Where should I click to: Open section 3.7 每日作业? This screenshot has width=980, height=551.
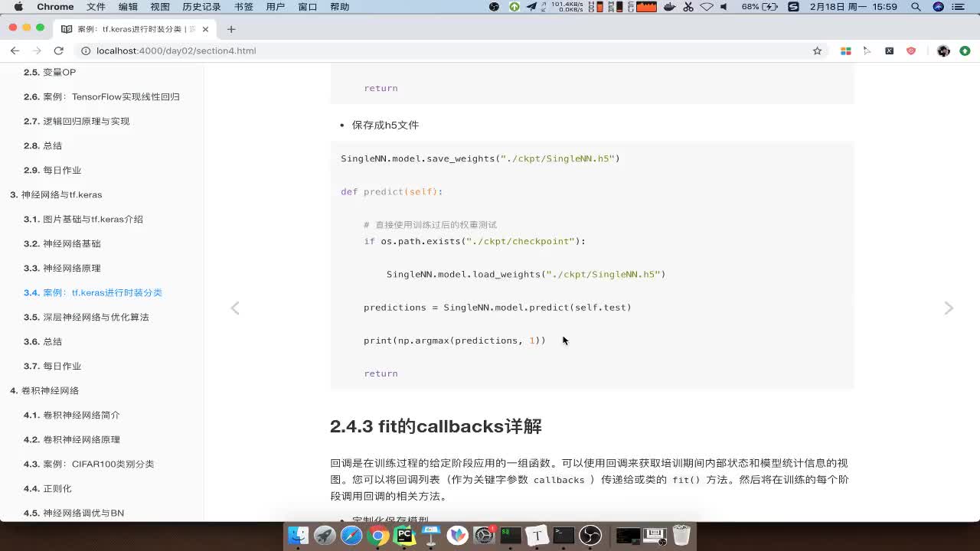(x=52, y=366)
